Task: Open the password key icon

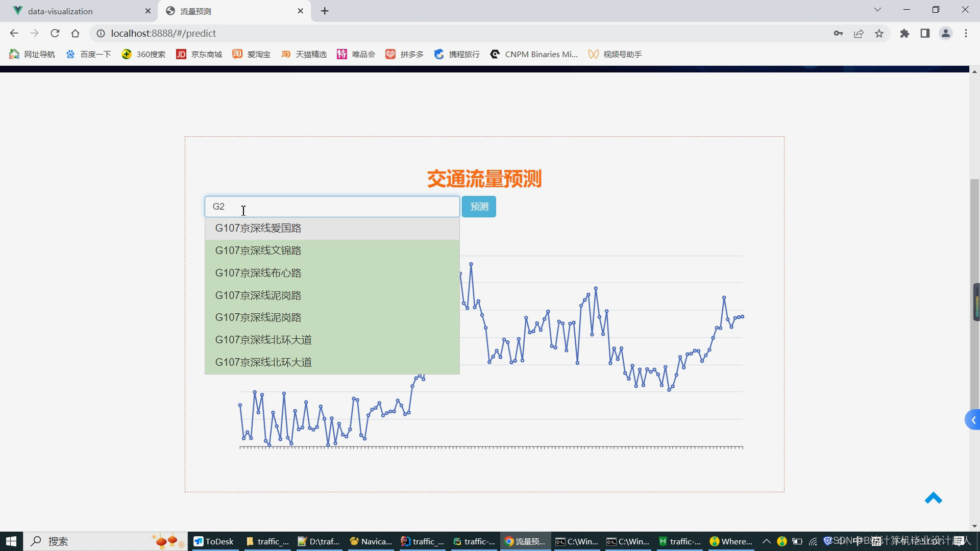Action: coord(838,33)
